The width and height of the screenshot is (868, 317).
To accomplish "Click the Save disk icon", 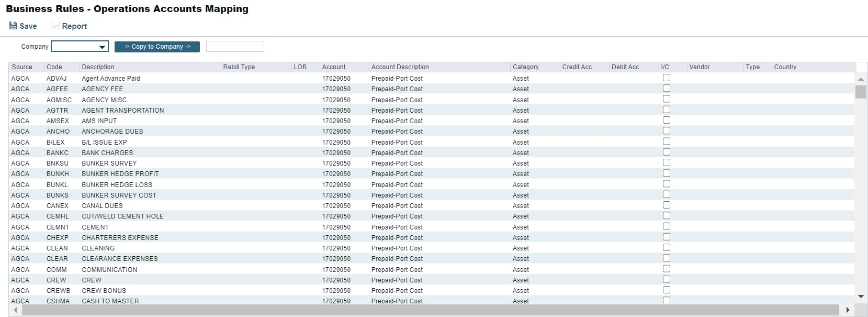I will pyautogui.click(x=13, y=26).
